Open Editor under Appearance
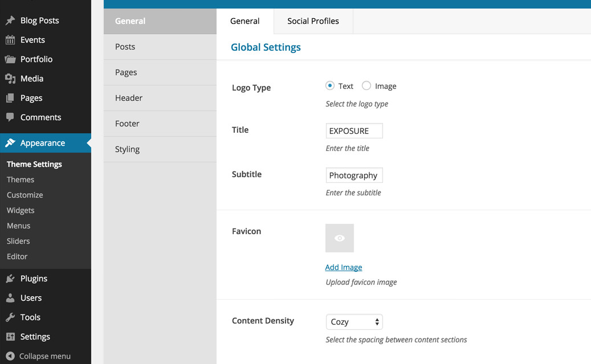 [17, 256]
